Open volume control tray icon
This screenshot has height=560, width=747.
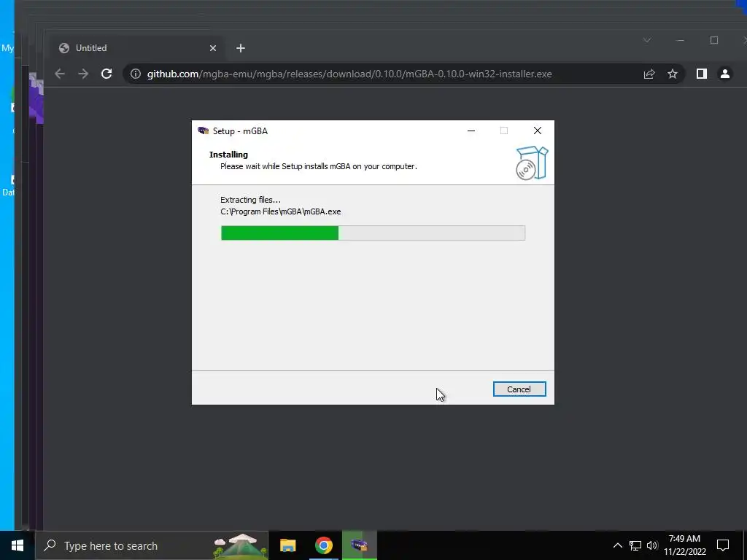pyautogui.click(x=652, y=545)
